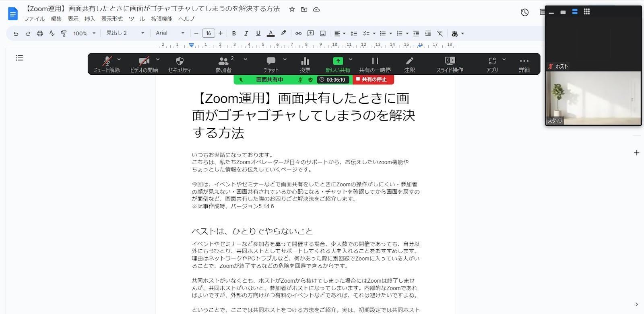Image resolution: width=644 pixels, height=314 pixels.
Task: Toggle bold text formatting
Action: coord(234,33)
